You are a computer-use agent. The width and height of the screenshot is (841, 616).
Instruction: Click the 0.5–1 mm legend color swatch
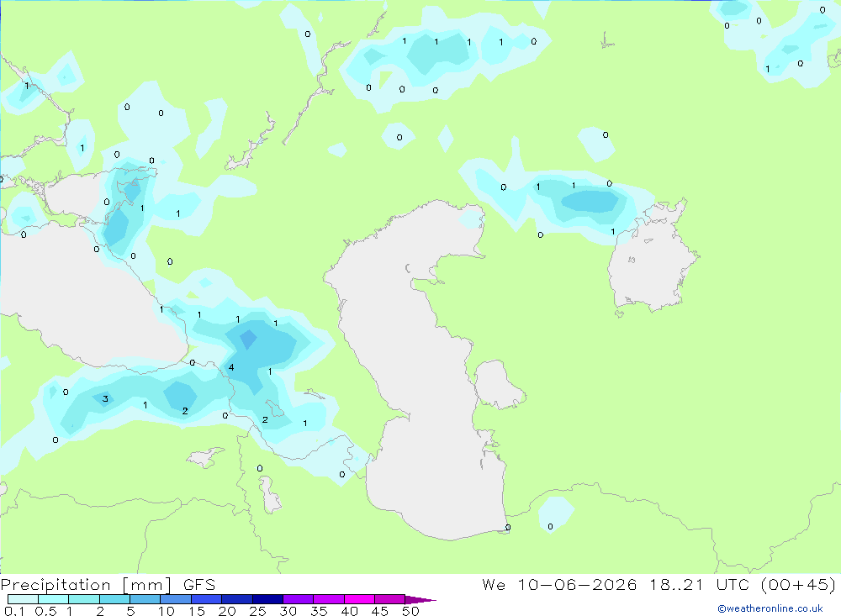(x=54, y=599)
